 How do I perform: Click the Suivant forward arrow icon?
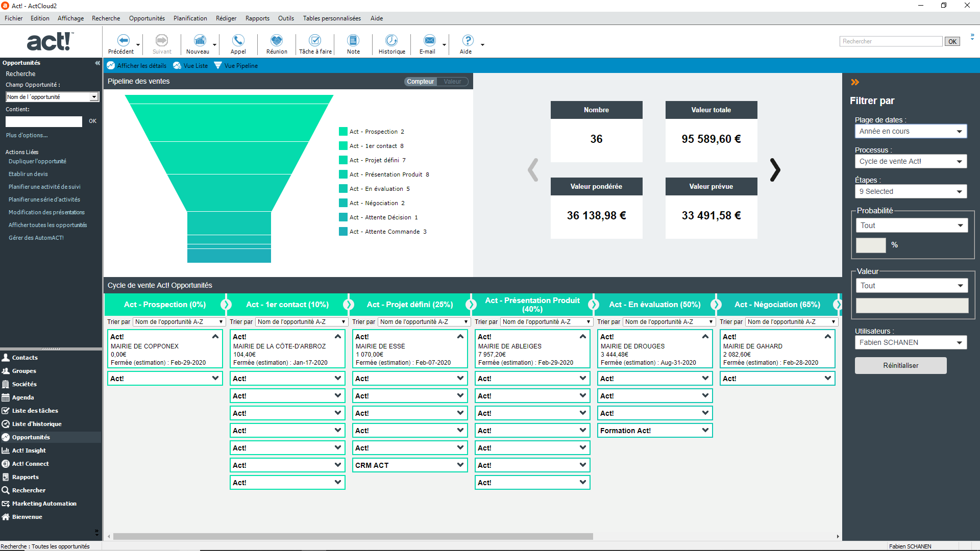(161, 40)
